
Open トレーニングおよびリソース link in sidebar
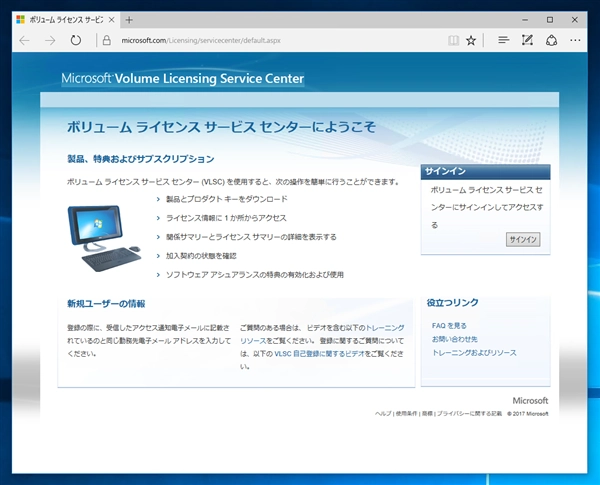point(474,353)
